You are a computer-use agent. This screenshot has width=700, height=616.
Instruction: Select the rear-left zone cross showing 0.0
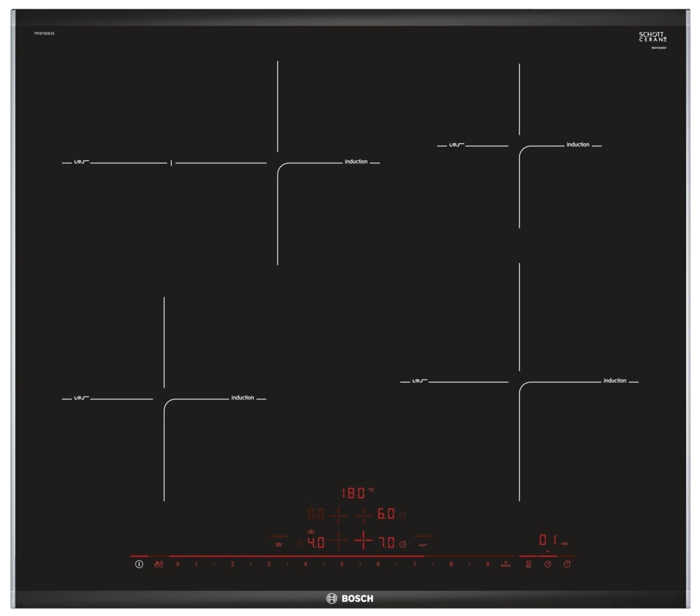click(338, 515)
